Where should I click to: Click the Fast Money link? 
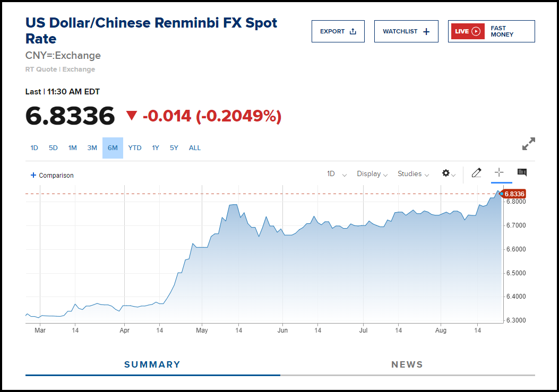pyautogui.click(x=502, y=31)
